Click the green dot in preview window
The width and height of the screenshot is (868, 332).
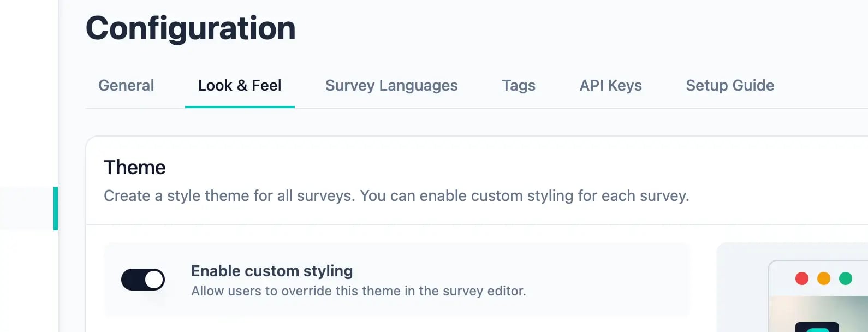point(846,278)
